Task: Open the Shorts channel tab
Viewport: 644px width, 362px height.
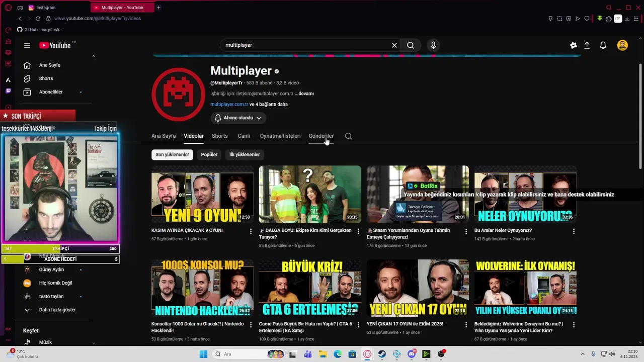Action: point(220,136)
